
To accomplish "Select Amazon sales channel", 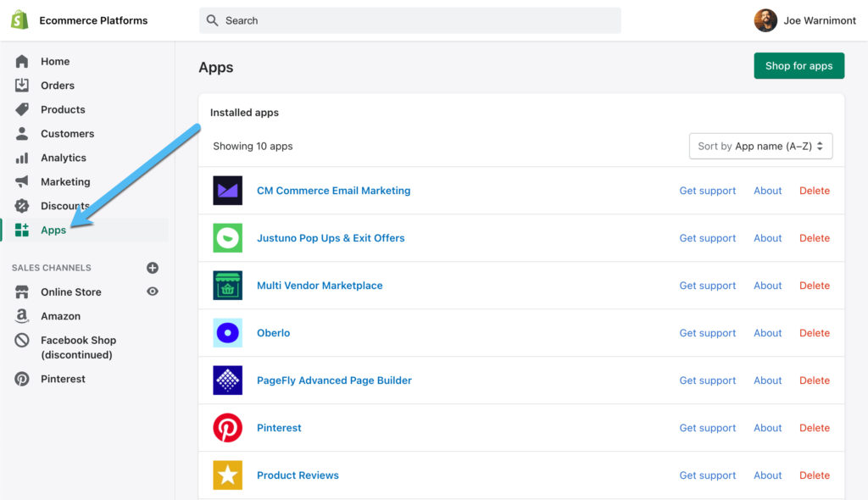I will tap(60, 316).
